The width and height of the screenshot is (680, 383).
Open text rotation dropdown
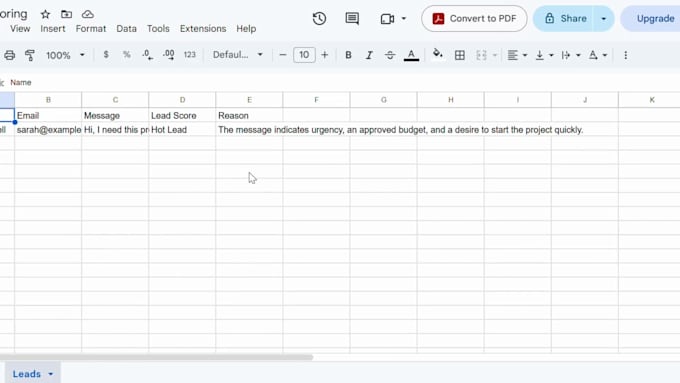598,55
